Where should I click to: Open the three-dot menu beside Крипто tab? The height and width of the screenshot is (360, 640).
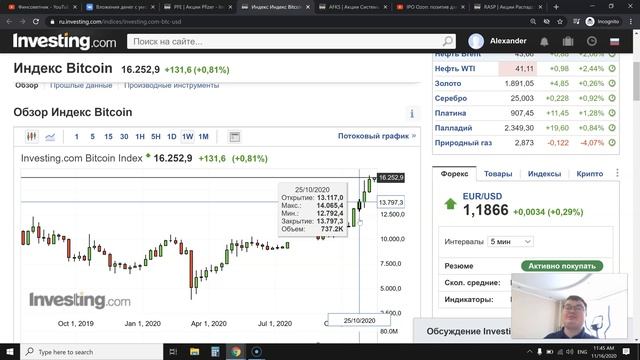pyautogui.click(x=617, y=173)
